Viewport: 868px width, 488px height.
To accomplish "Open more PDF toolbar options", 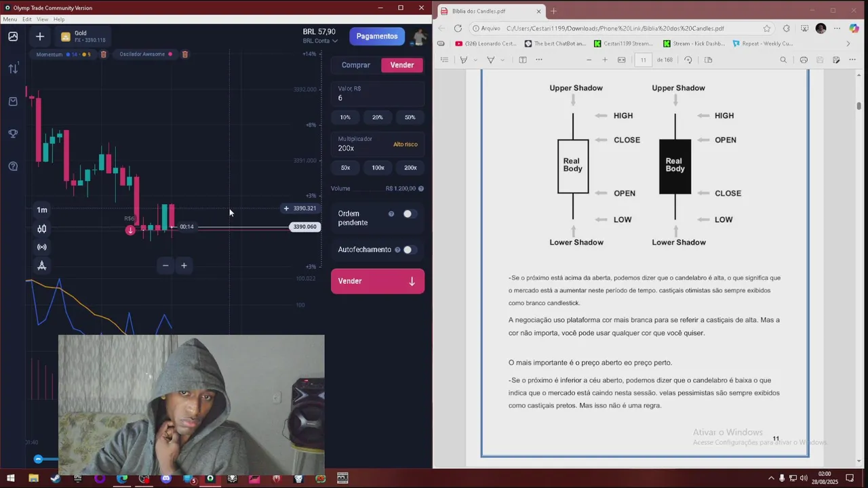I will click(x=539, y=60).
